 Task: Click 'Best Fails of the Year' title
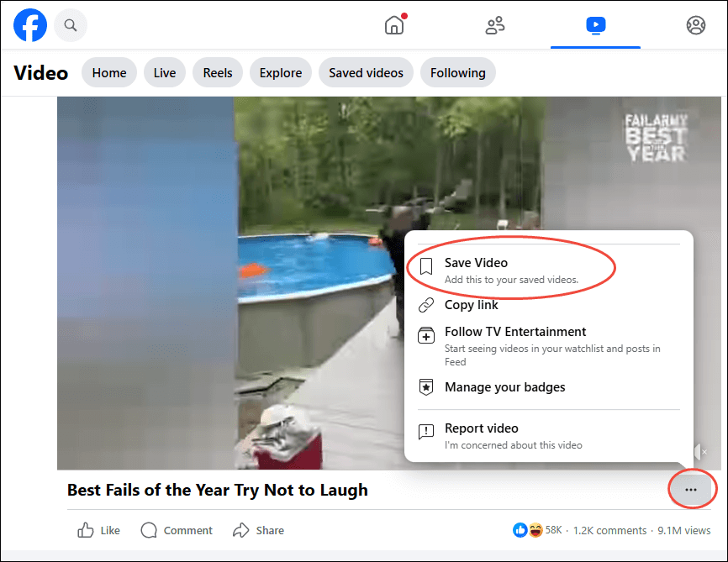coord(217,490)
